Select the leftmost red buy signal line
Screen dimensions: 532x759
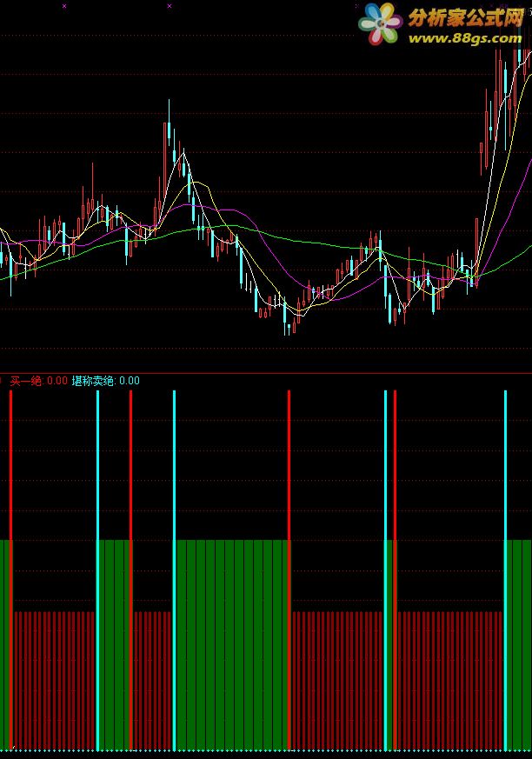pos(10,570)
